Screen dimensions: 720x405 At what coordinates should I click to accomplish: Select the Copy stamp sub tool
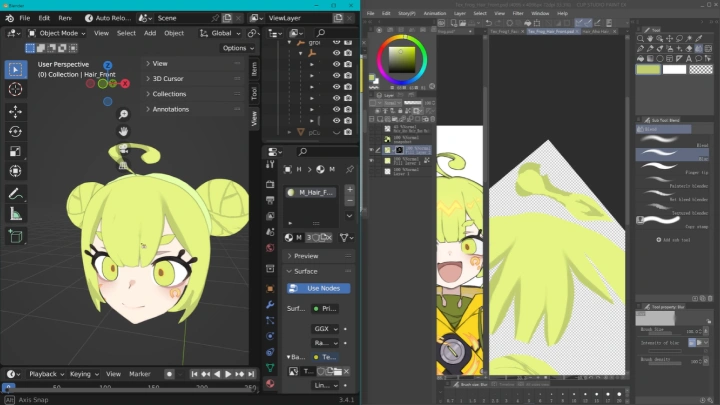click(672, 221)
